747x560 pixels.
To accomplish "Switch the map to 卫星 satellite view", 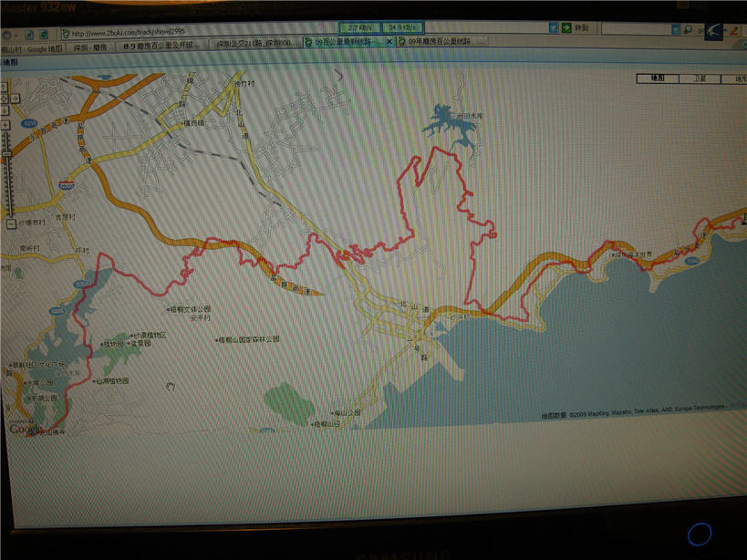I will tap(700, 78).
